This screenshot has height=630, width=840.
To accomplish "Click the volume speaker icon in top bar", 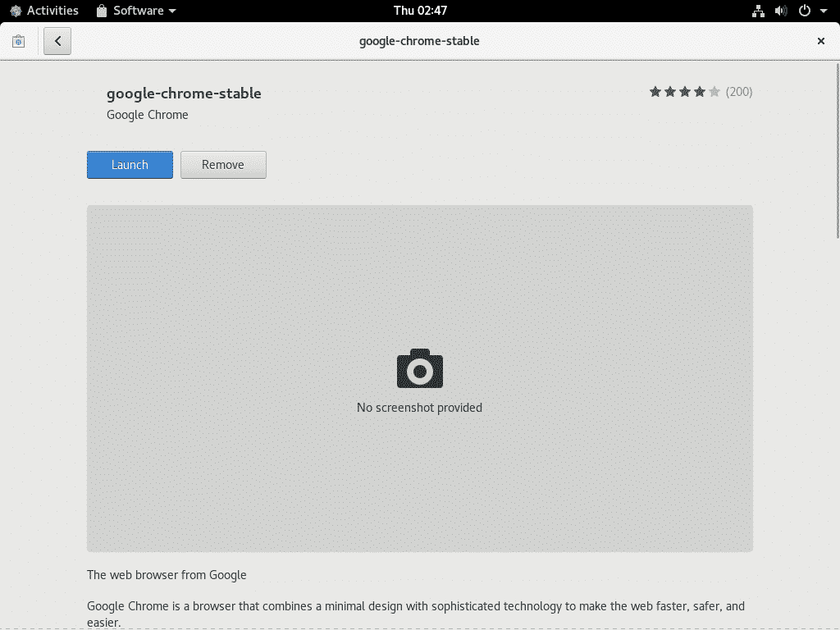I will (781, 11).
